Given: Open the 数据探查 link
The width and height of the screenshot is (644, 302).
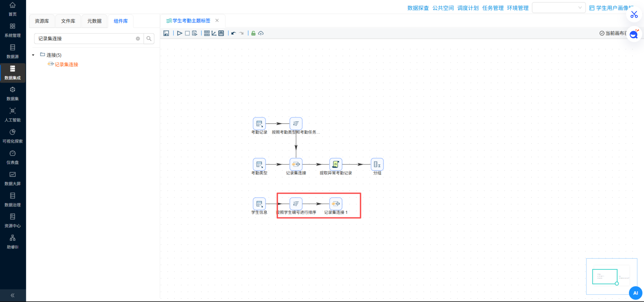Looking at the screenshot, I should pyautogui.click(x=418, y=8).
